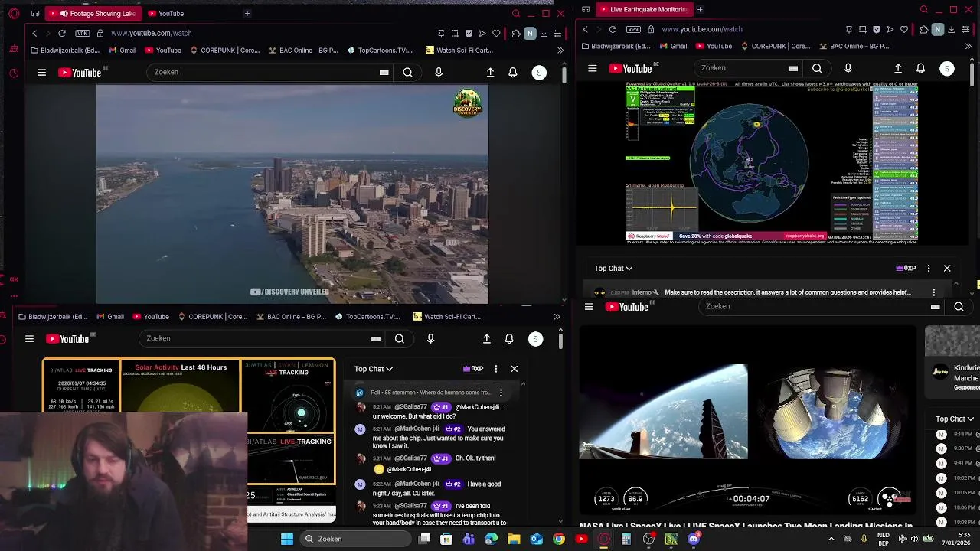Open notifications bell in 3I/ATLAS tracking window
This screenshot has height=551, width=980.
click(x=509, y=339)
